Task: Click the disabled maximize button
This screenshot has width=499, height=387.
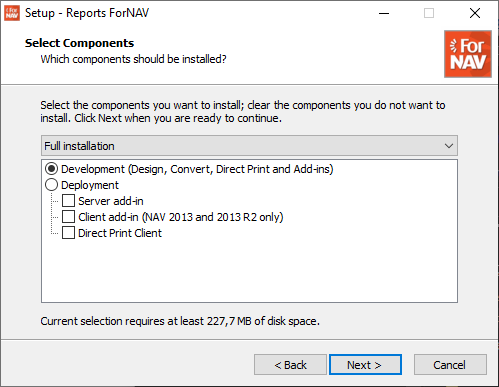Action: (429, 13)
